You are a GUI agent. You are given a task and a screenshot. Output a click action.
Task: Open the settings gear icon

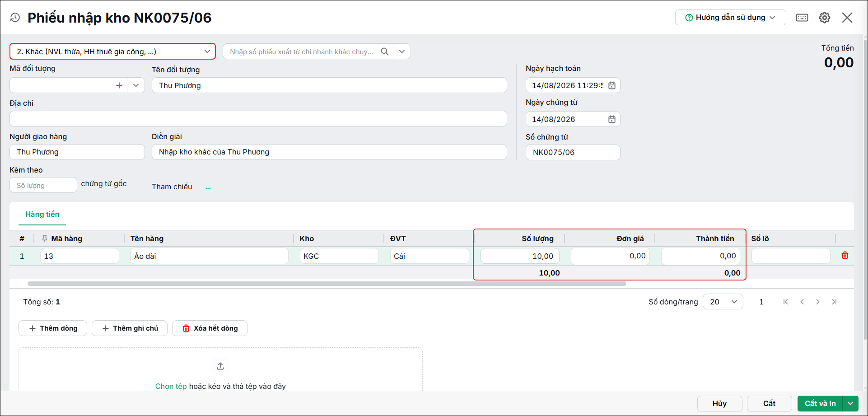pyautogui.click(x=825, y=18)
